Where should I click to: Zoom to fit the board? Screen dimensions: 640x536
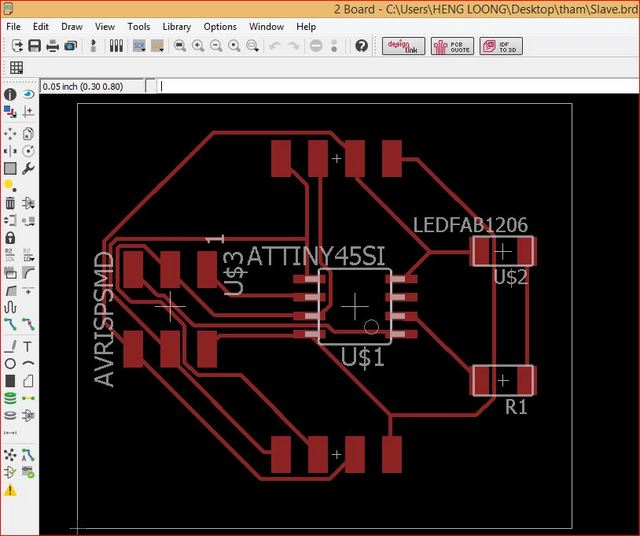pyautogui.click(x=180, y=46)
